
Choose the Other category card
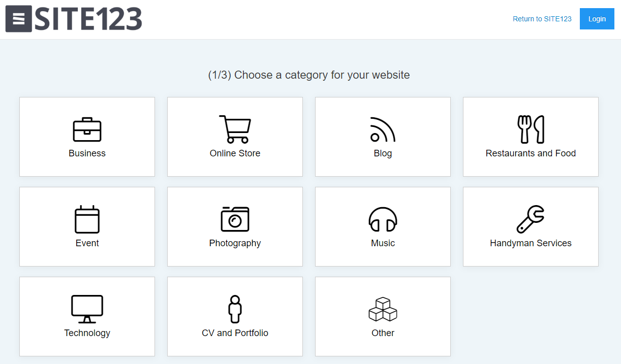(x=383, y=316)
